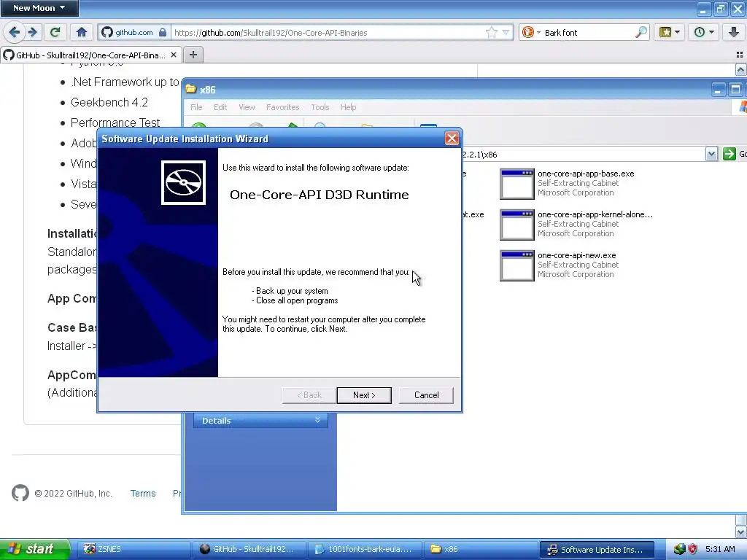Image resolution: width=747 pixels, height=560 pixels.
Task: Click the browser page scroll up arrow
Action: tap(740, 70)
